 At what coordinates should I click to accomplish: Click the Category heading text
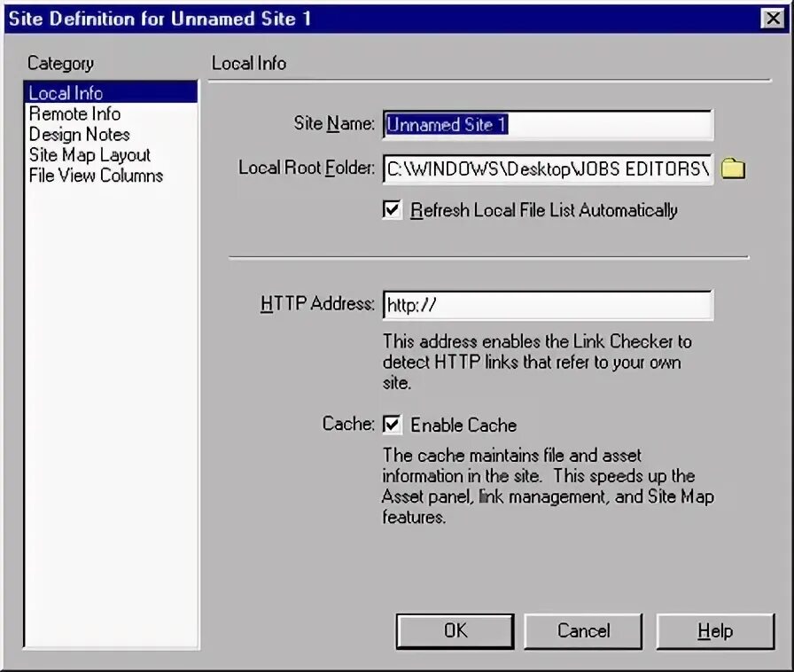61,63
